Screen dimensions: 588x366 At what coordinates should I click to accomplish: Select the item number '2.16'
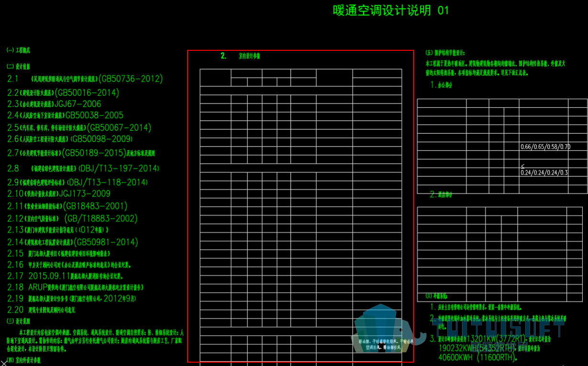coord(15,264)
